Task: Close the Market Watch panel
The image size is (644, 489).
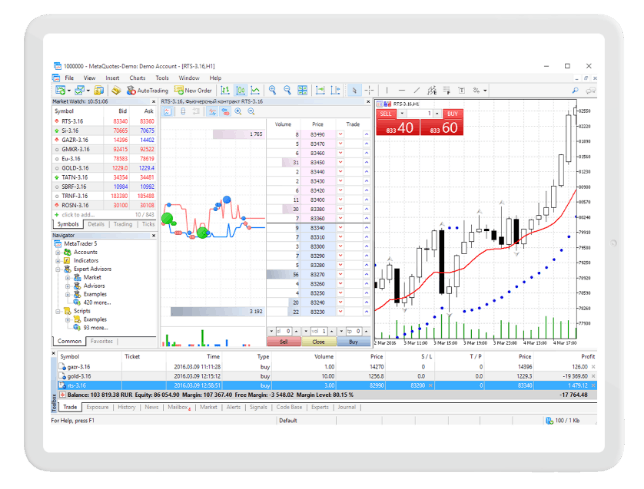Action: pos(154,101)
